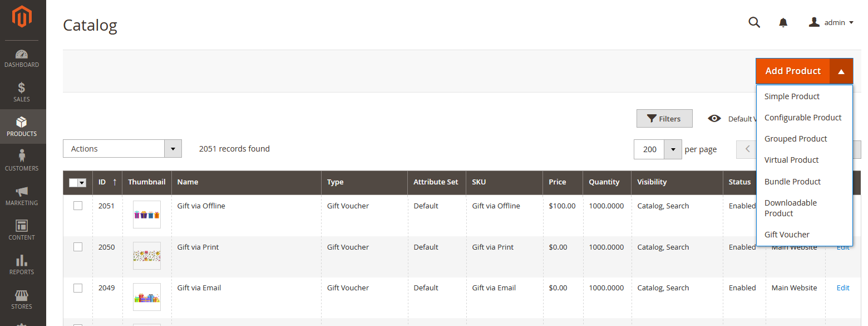Viewport: 868px width, 326px height.
Task: Click Edit link for Gift via Email
Action: [x=843, y=288]
